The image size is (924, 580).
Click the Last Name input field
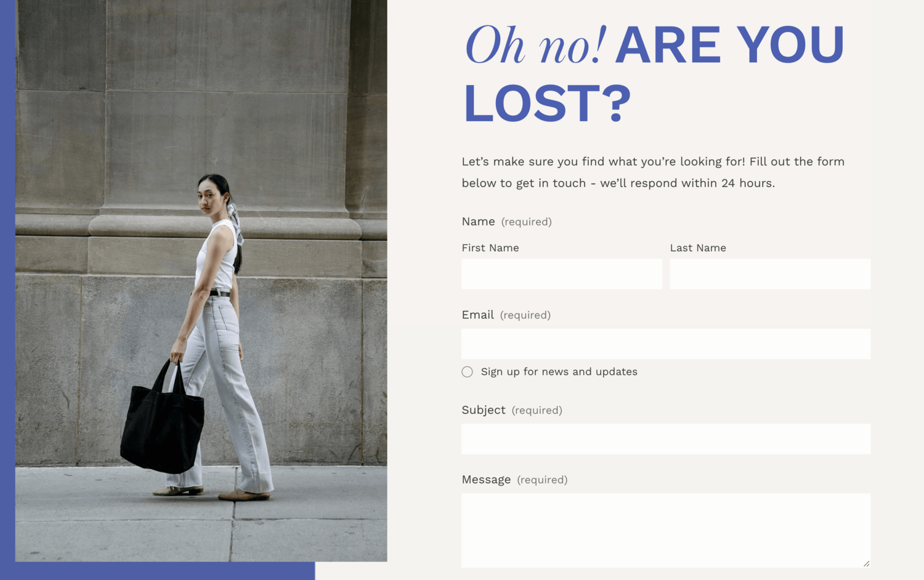[770, 274]
